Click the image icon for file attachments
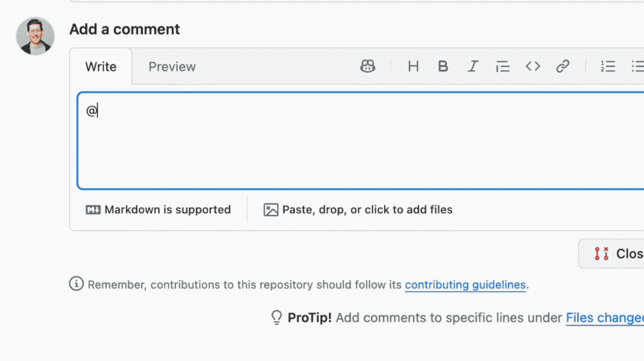 click(271, 210)
